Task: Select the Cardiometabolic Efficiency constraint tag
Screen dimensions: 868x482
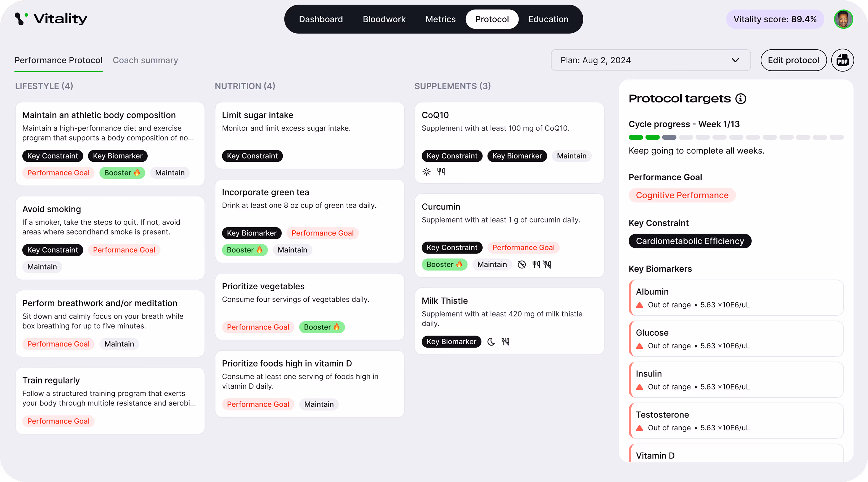Action: click(690, 241)
